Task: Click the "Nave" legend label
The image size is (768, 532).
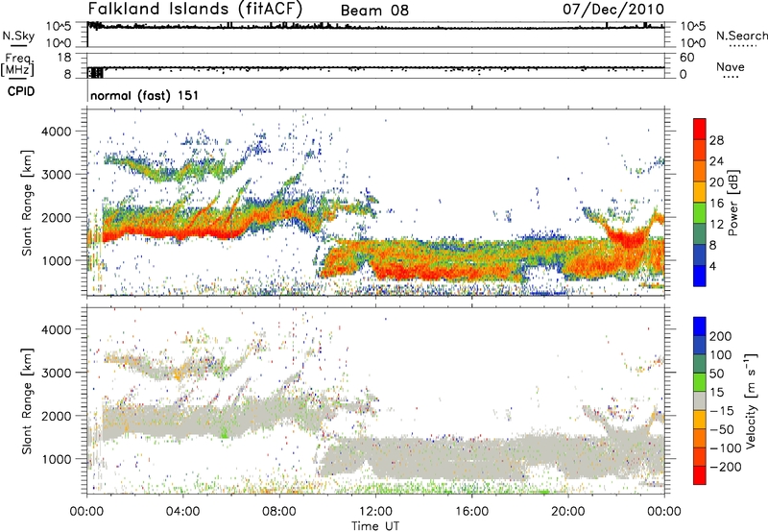Action: 730,66
